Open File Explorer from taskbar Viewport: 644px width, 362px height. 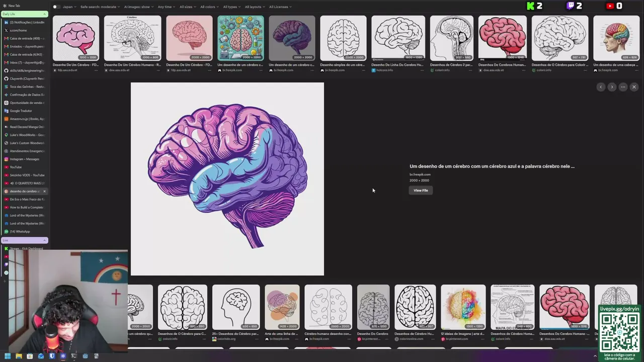point(19,356)
